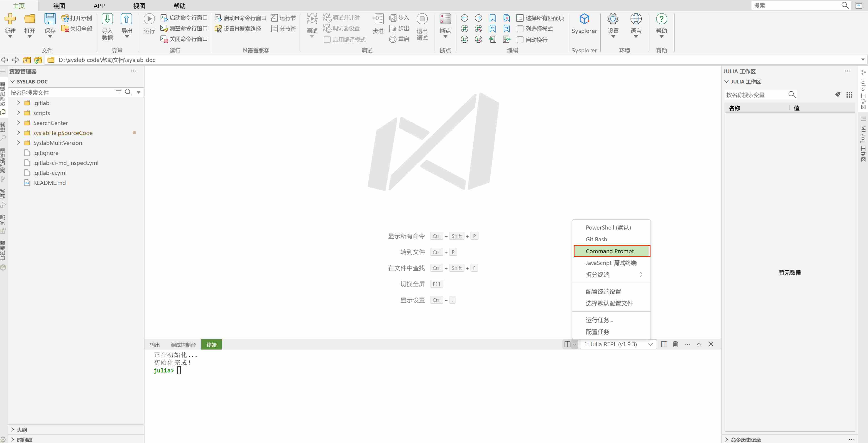Open the Julia REPL terminal selector dropdown
The width and height of the screenshot is (868, 443).
click(x=618, y=344)
